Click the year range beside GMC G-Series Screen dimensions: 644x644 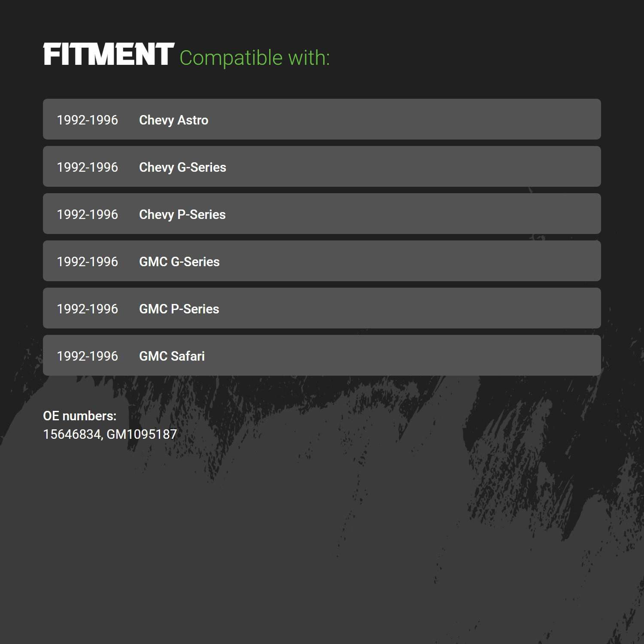tap(87, 262)
